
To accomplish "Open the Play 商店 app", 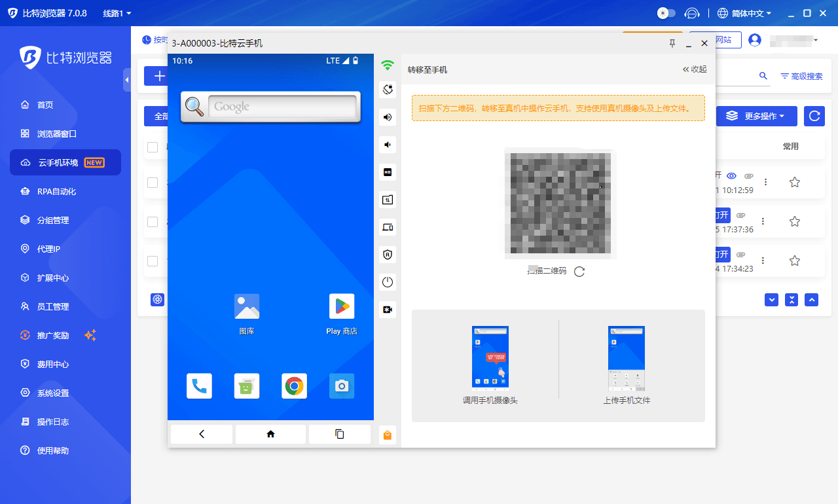I will point(341,306).
